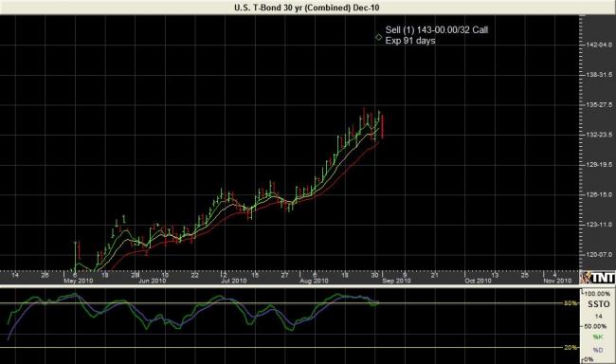Viewport: 616px width, 364px height.
Task: Click the %K legend label
Action: (598, 337)
